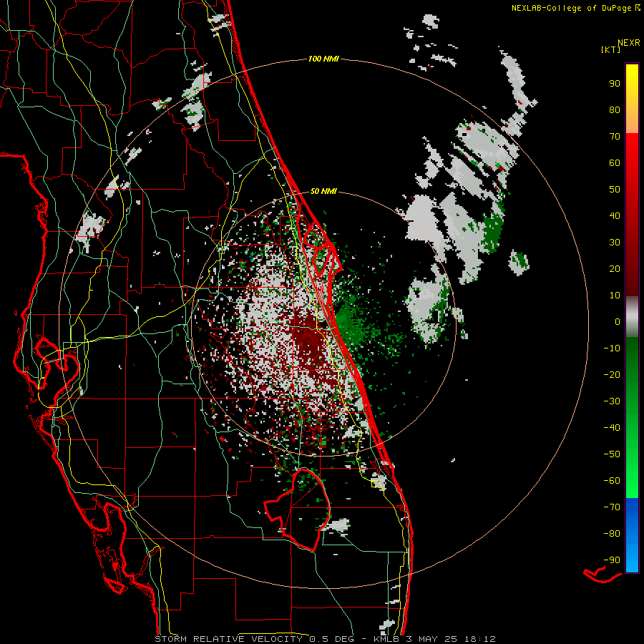Click the "70" value on the velocity scale
This screenshot has height=644, width=644.
point(615,137)
